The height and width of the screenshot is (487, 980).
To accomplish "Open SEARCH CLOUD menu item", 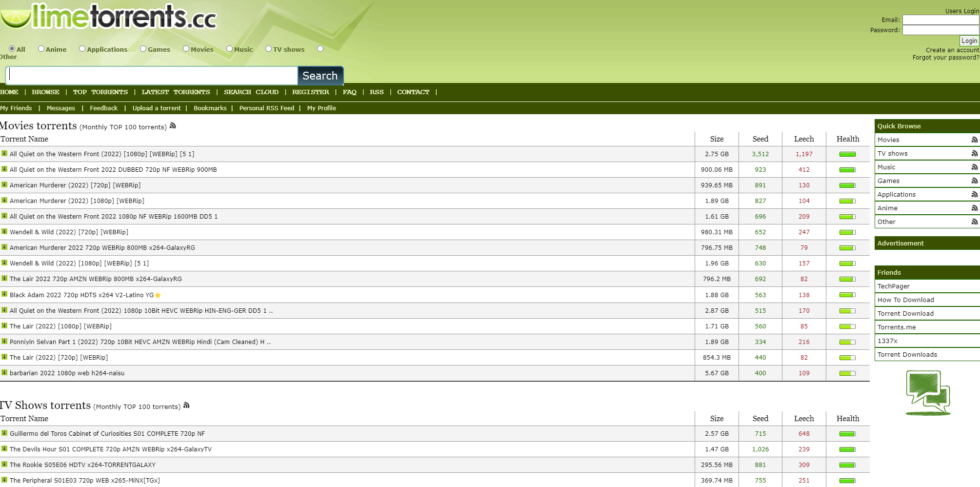I will 251,92.
